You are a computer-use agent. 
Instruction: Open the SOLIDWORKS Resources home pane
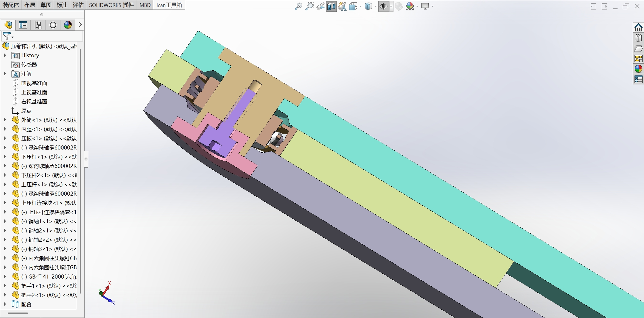pos(638,28)
